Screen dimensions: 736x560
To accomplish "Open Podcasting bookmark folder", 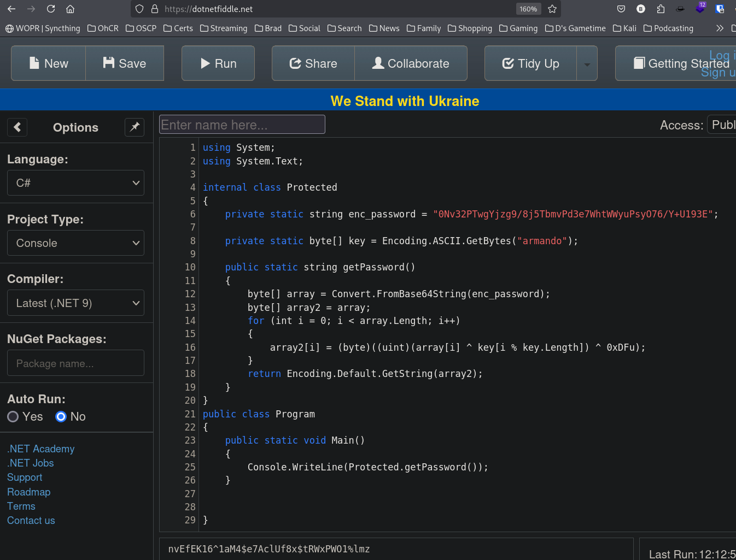I will point(668,28).
